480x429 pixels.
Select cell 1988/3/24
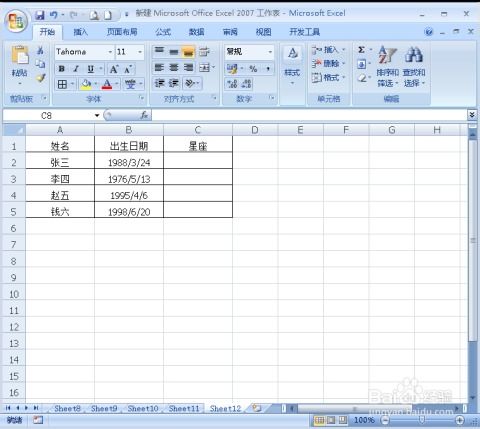click(129, 162)
